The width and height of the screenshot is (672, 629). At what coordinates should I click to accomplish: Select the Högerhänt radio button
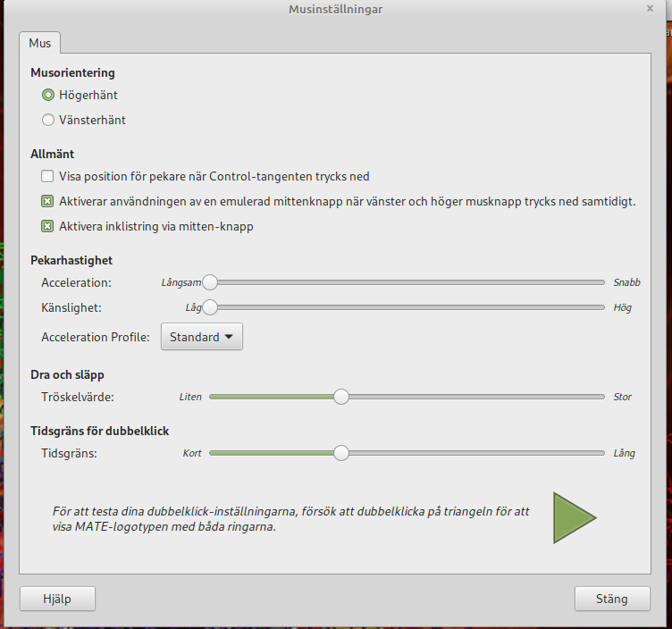48,95
